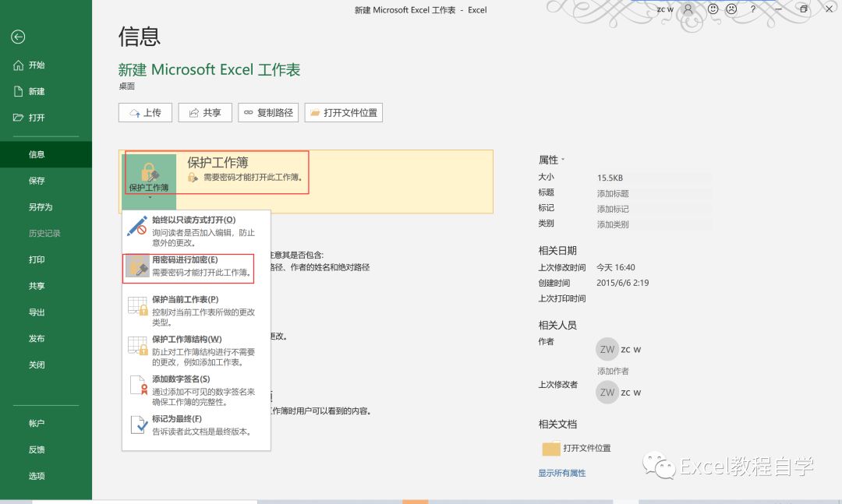The width and height of the screenshot is (842, 504).
Task: Click the 添加作者 field
Action: coord(613,371)
